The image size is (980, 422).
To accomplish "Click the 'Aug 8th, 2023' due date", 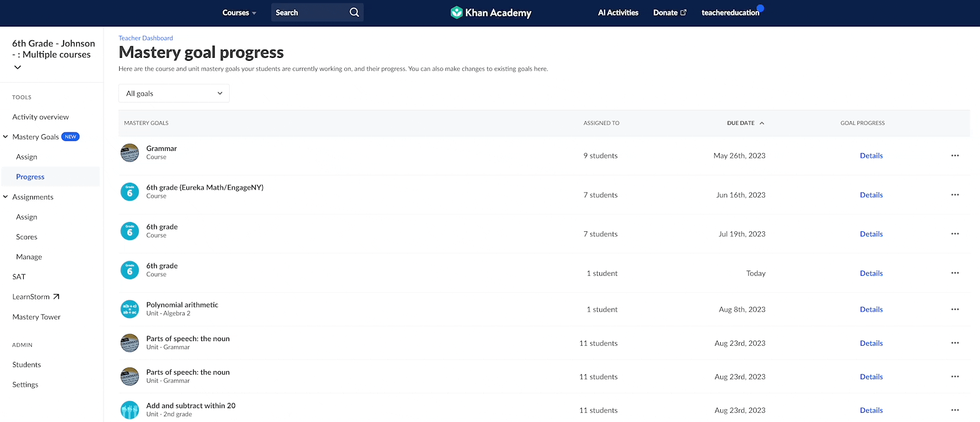I will point(742,309).
